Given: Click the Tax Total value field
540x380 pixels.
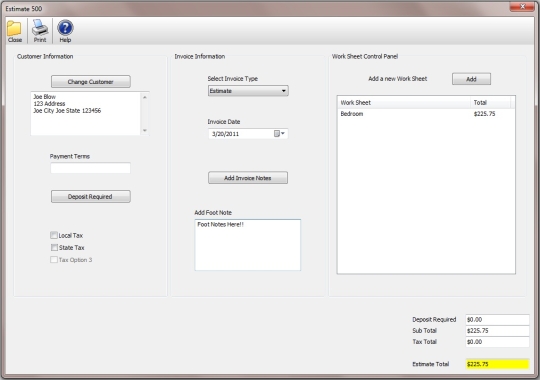Looking at the screenshot, I should [x=497, y=342].
